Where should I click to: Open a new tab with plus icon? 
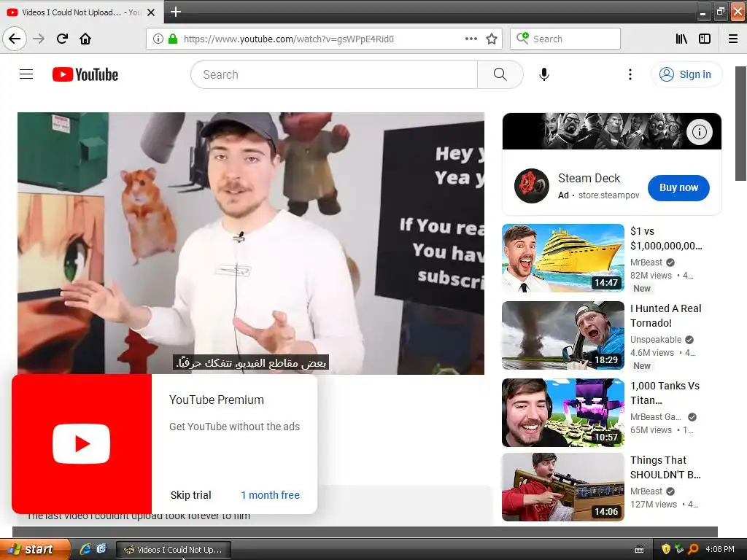[175, 12]
